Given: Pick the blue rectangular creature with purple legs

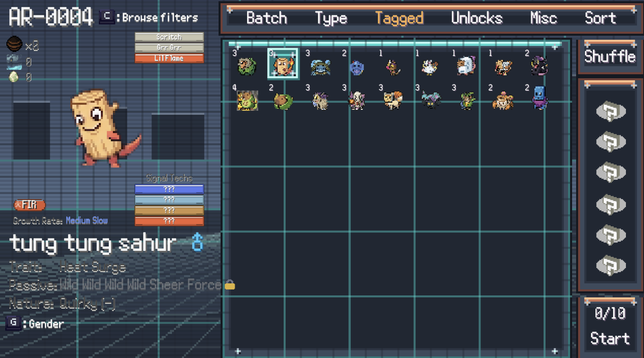Looking at the screenshot, I should tap(539, 98).
